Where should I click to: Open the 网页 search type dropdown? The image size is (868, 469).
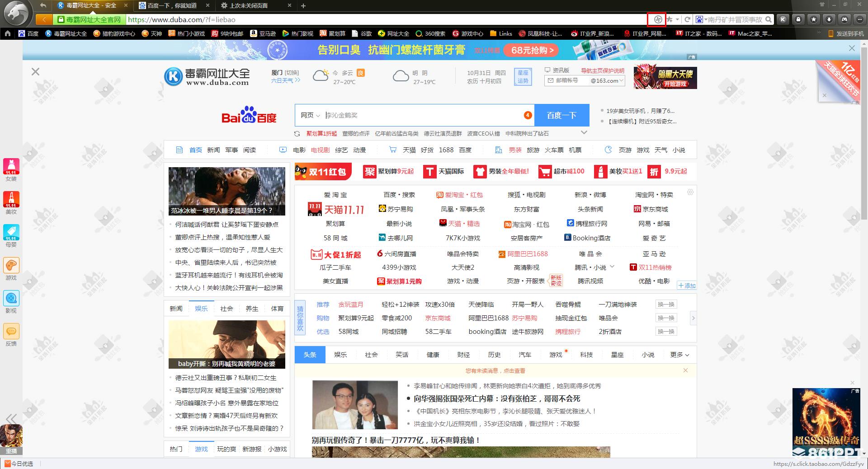coord(310,115)
